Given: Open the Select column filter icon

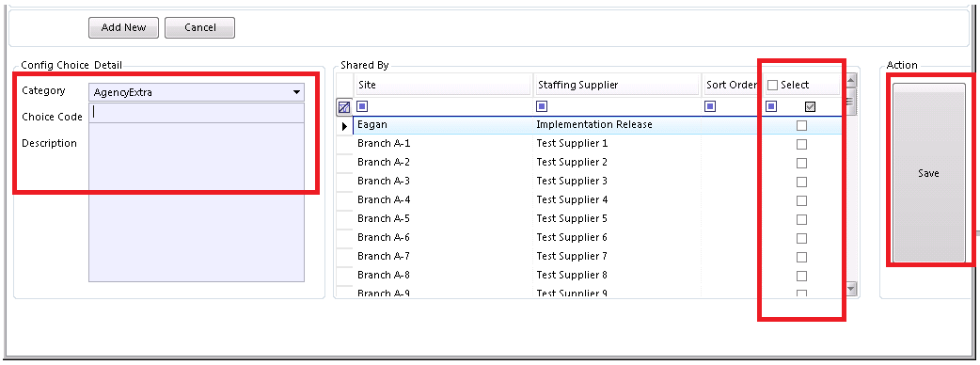Looking at the screenshot, I should pyautogui.click(x=771, y=106).
